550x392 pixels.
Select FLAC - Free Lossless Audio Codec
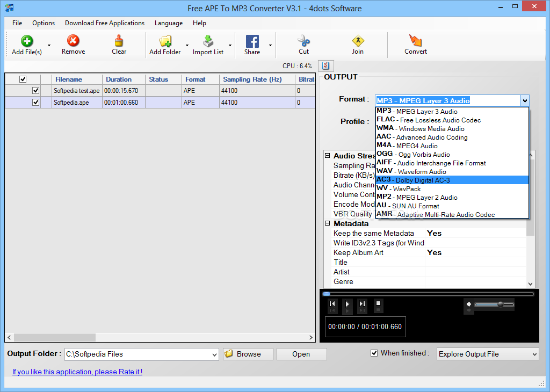(x=452, y=120)
